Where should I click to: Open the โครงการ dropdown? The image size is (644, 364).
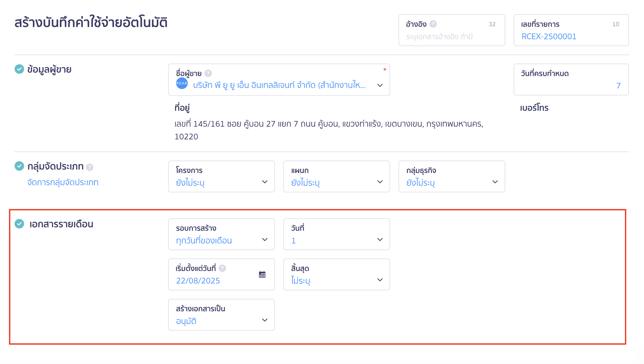tap(222, 176)
